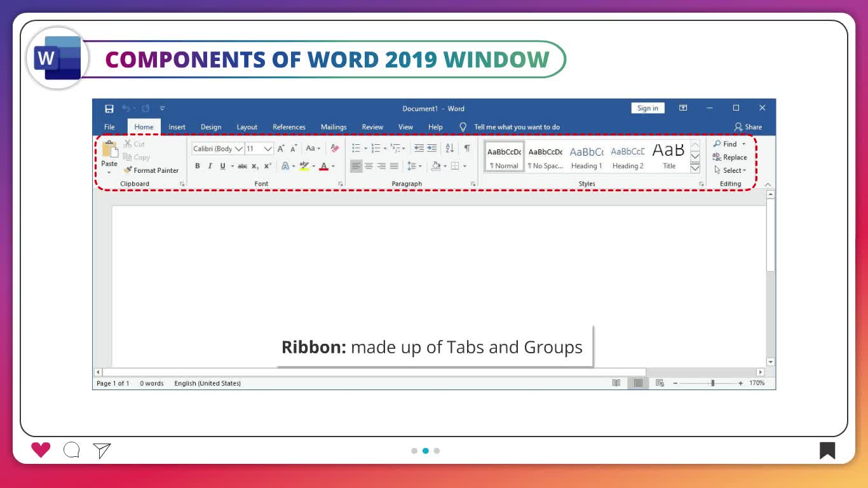Viewport: 868px width, 488px height.
Task: Toggle Italic formatting
Action: point(210,166)
